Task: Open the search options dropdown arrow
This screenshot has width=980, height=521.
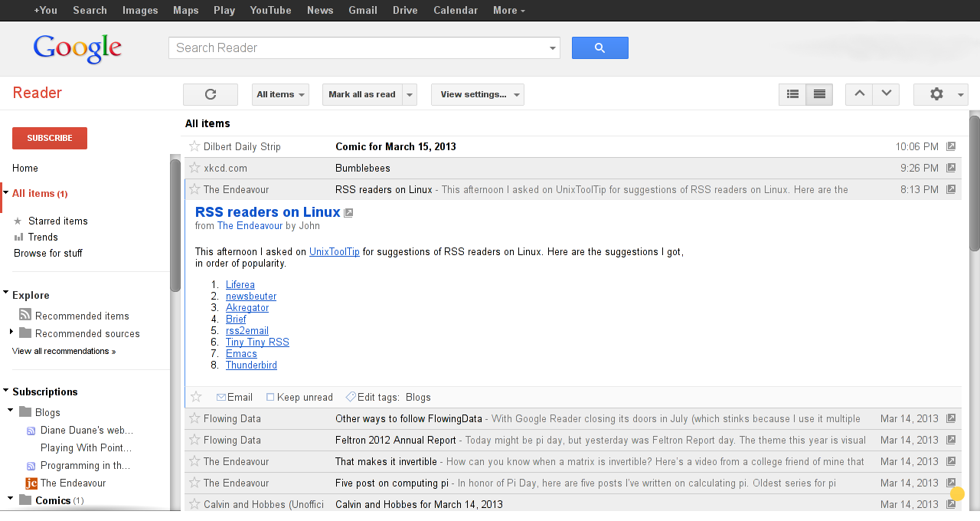Action: (x=553, y=48)
